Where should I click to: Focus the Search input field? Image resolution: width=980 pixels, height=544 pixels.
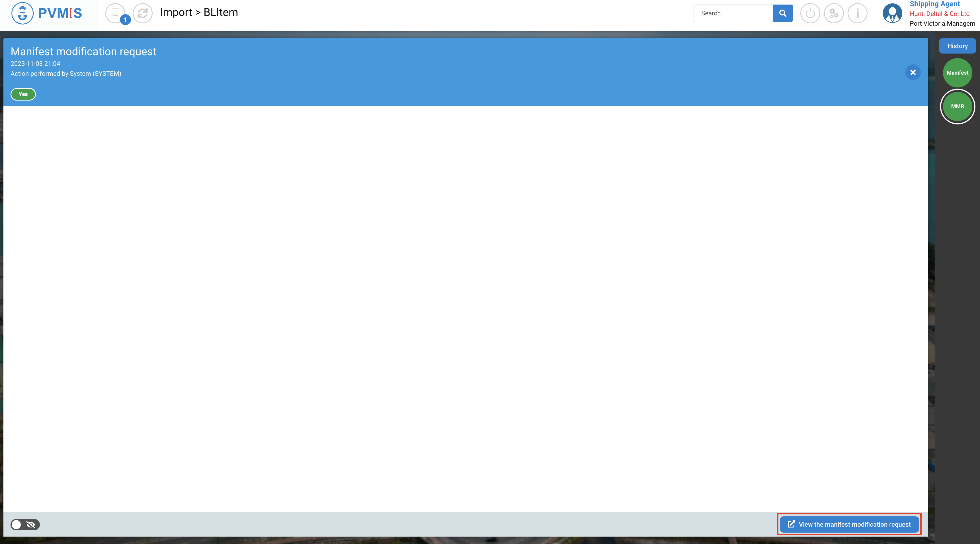click(x=733, y=13)
